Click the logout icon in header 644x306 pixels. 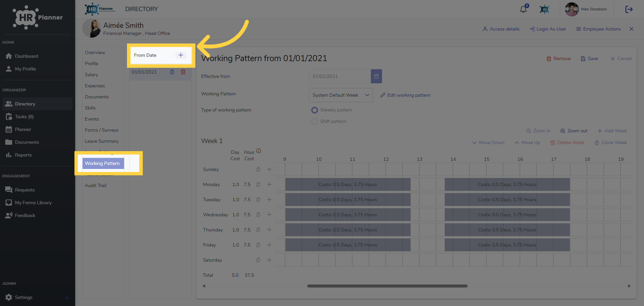(x=629, y=9)
